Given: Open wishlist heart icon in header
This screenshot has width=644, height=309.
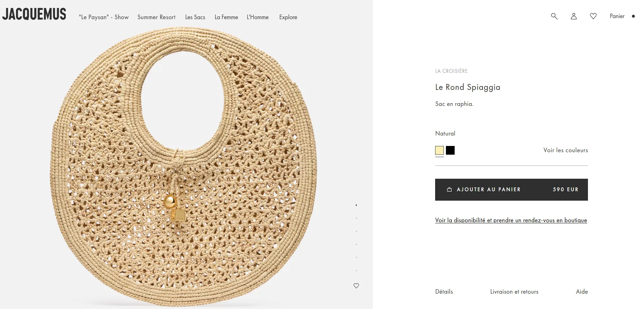Looking at the screenshot, I should pyautogui.click(x=593, y=16).
